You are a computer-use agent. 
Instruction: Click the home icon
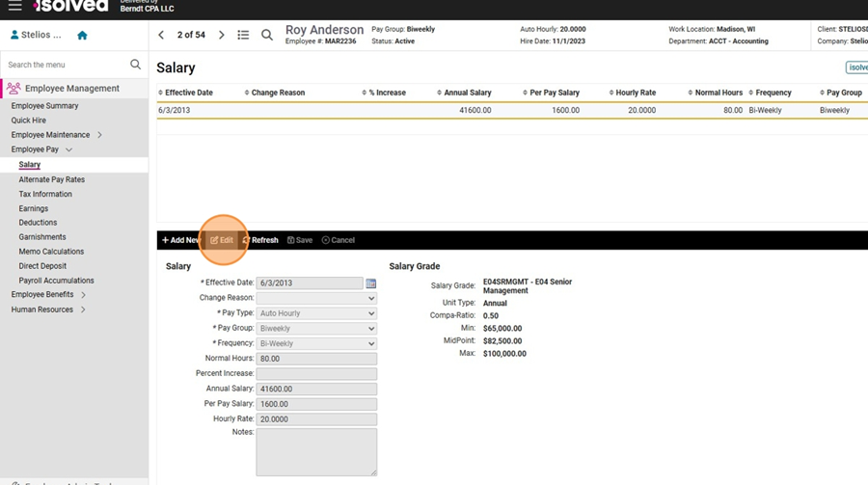82,36
